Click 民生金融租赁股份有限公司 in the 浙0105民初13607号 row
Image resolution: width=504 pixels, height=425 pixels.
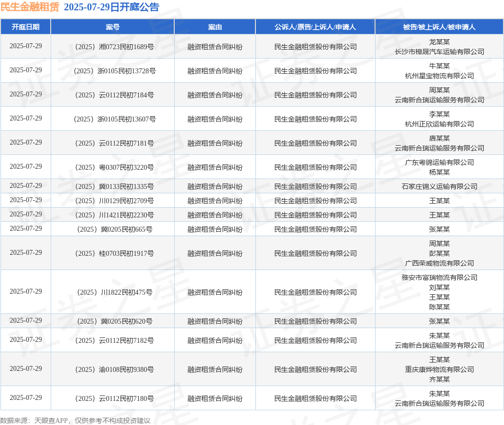click(x=315, y=119)
